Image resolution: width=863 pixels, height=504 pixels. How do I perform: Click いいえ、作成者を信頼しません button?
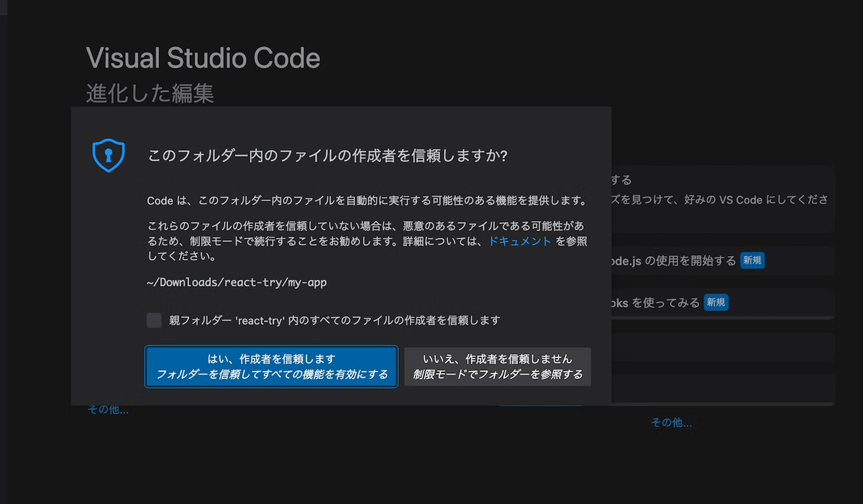click(x=498, y=367)
